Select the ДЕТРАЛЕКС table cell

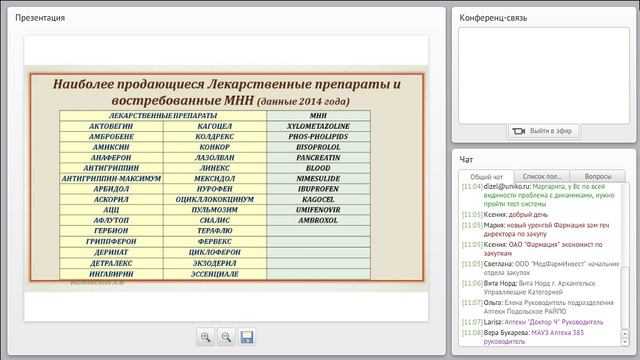point(111,264)
